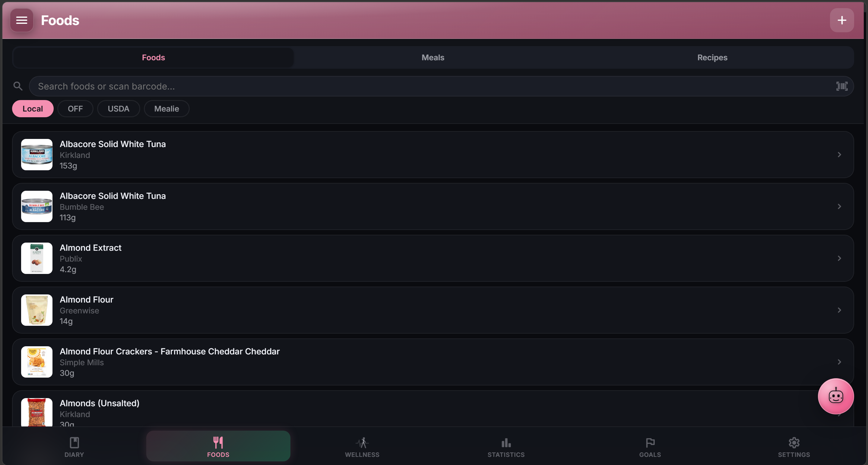Expand Almond Extract chevron
The width and height of the screenshot is (868, 465).
[839, 258]
